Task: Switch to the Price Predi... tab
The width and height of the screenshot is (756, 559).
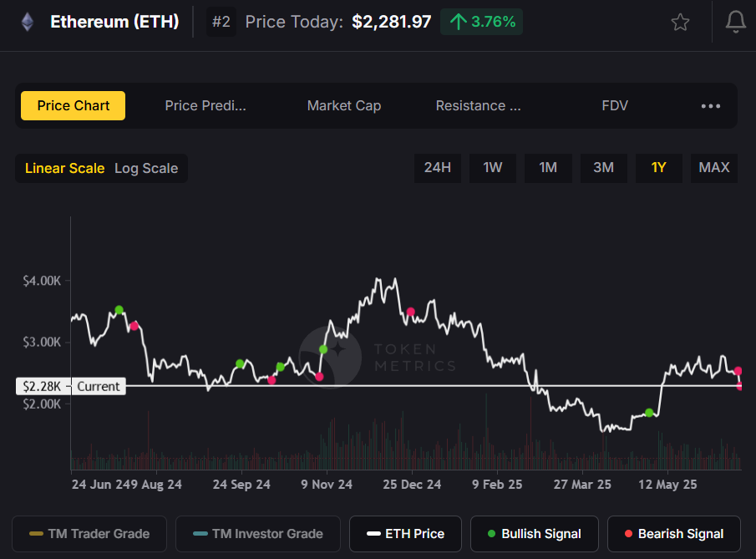Action: pyautogui.click(x=205, y=105)
